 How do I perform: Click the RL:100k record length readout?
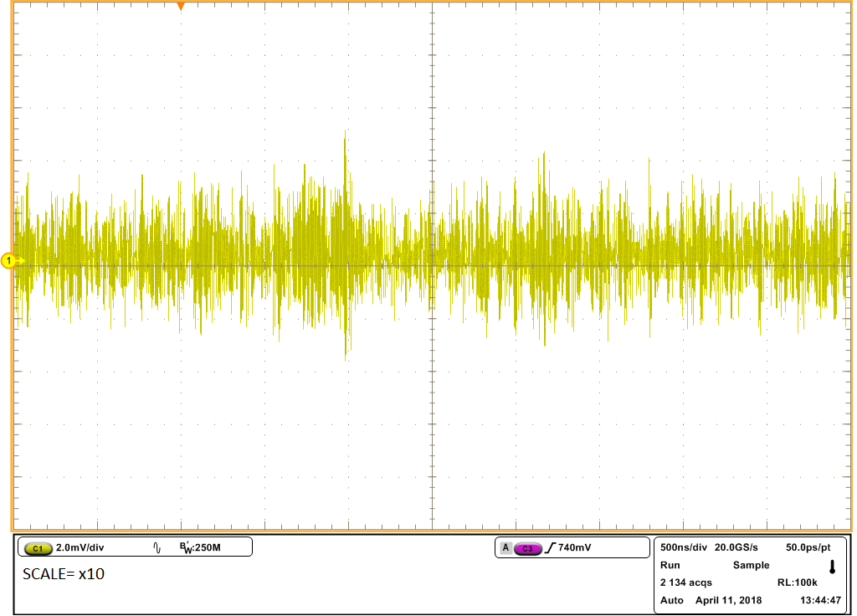797,583
